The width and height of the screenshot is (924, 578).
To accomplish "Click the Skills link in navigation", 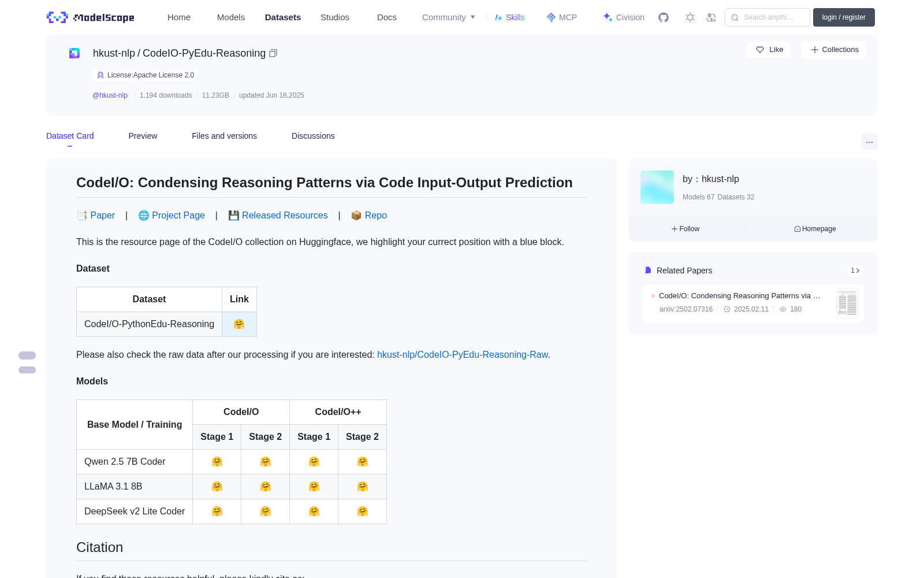I will [x=509, y=17].
